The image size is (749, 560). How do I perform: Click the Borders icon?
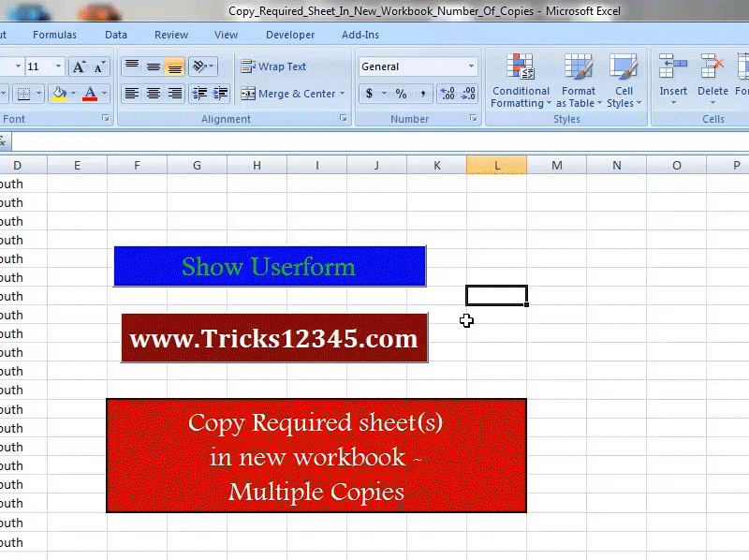click(x=23, y=93)
